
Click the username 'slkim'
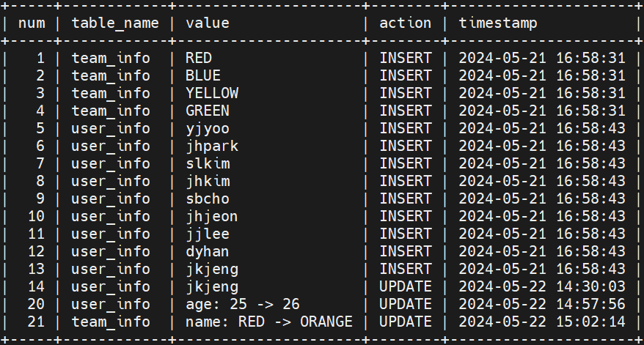[x=208, y=163]
